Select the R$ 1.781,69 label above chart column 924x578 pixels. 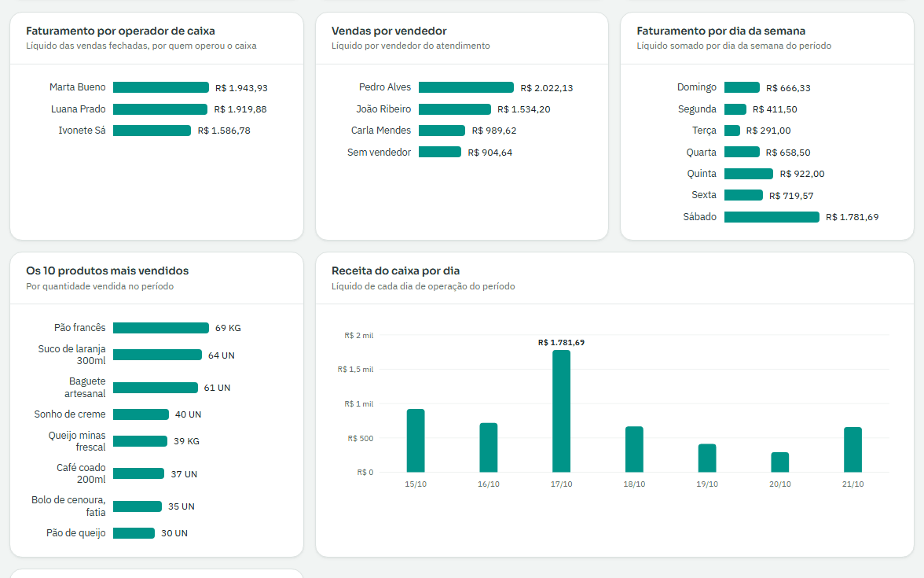(561, 343)
